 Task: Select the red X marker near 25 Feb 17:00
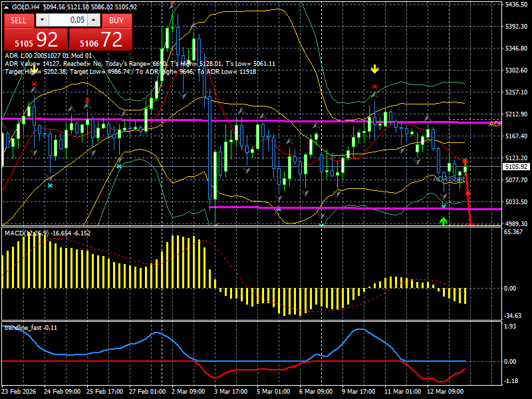coord(88,100)
